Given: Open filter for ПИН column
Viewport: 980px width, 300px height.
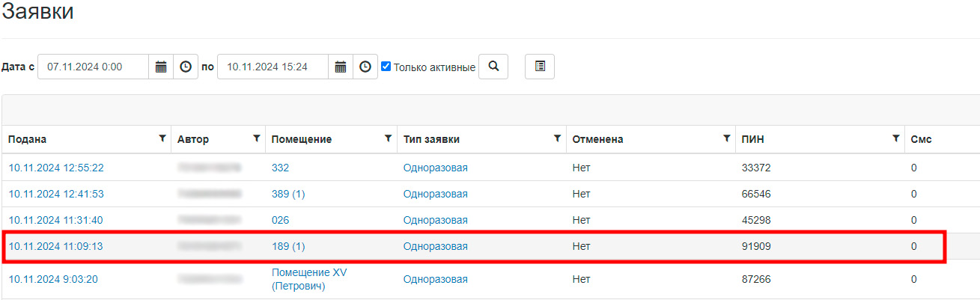Looking at the screenshot, I should (895, 138).
